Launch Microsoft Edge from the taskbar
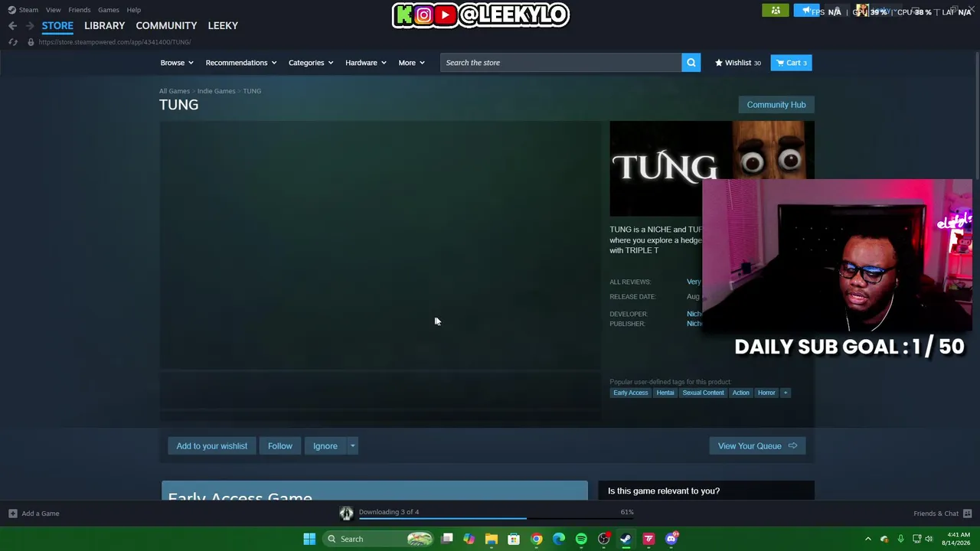This screenshot has height=551, width=980. pyautogui.click(x=559, y=539)
